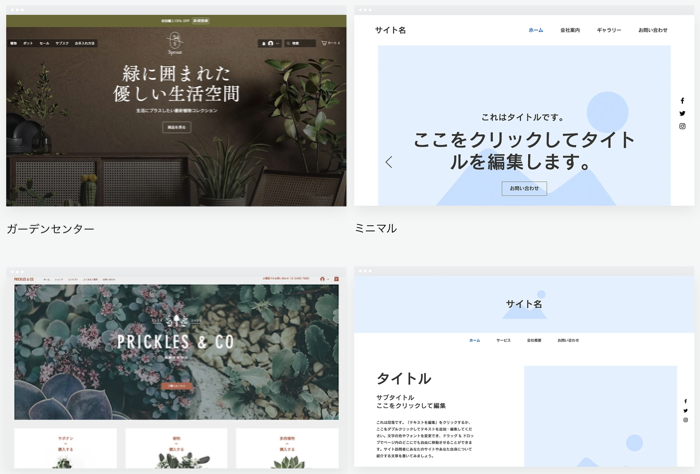Click the Facebook icon in the タイトル template
The width and height of the screenshot is (700, 474).
tap(685, 401)
